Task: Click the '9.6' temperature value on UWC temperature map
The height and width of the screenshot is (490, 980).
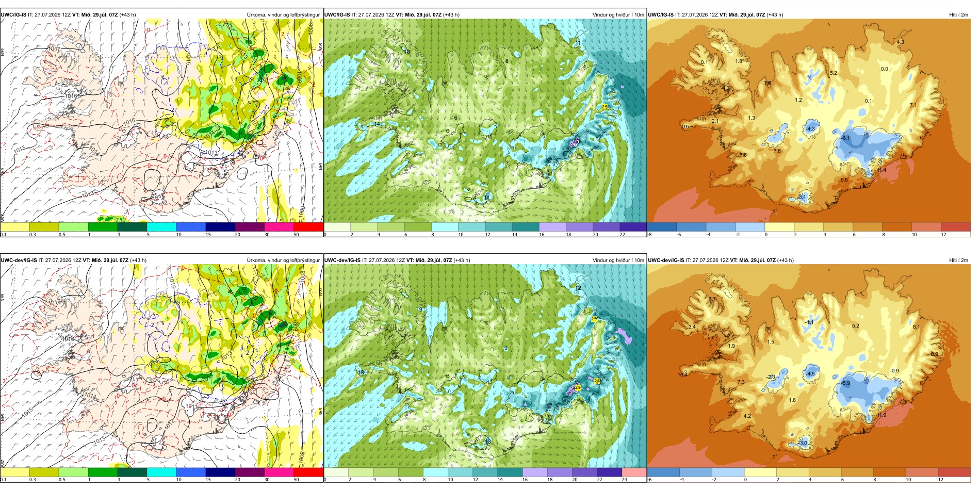Action: [x=844, y=180]
